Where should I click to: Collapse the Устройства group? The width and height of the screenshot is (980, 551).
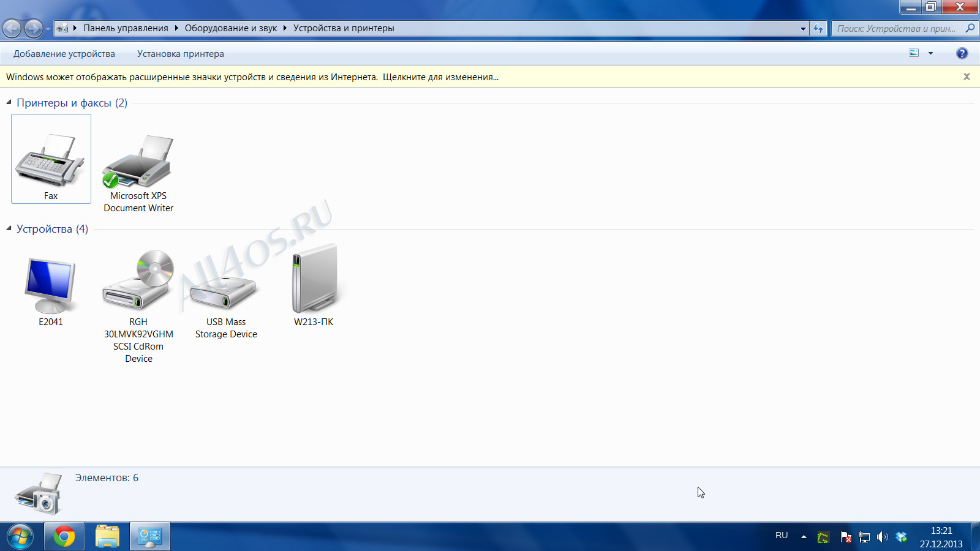[x=9, y=228]
